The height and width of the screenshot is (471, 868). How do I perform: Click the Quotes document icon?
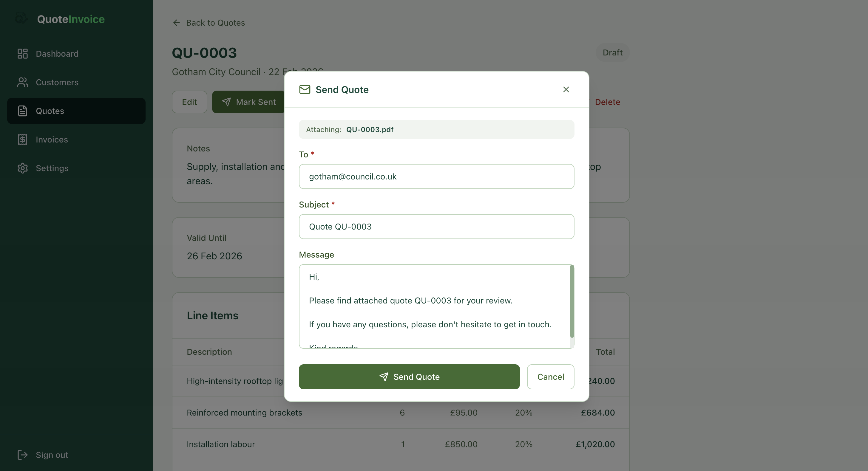[23, 111]
